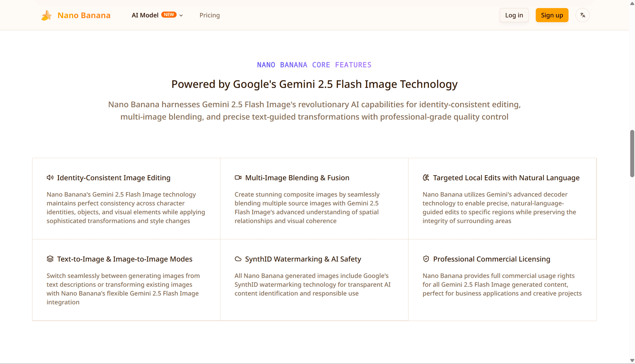
Task: Click the camera icon beside Multi-Image Blending & Fusion
Action: click(238, 178)
